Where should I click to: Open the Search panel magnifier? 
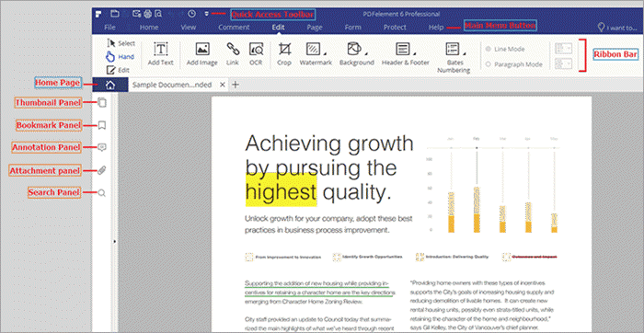[102, 192]
